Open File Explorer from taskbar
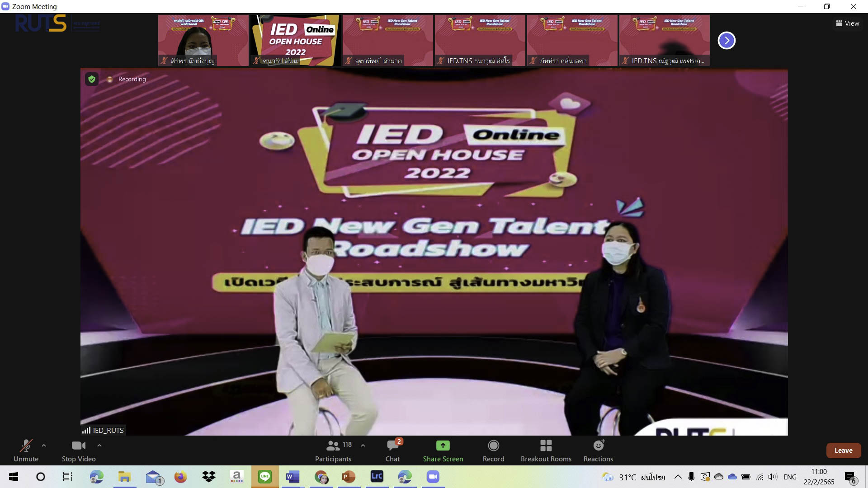 (124, 477)
